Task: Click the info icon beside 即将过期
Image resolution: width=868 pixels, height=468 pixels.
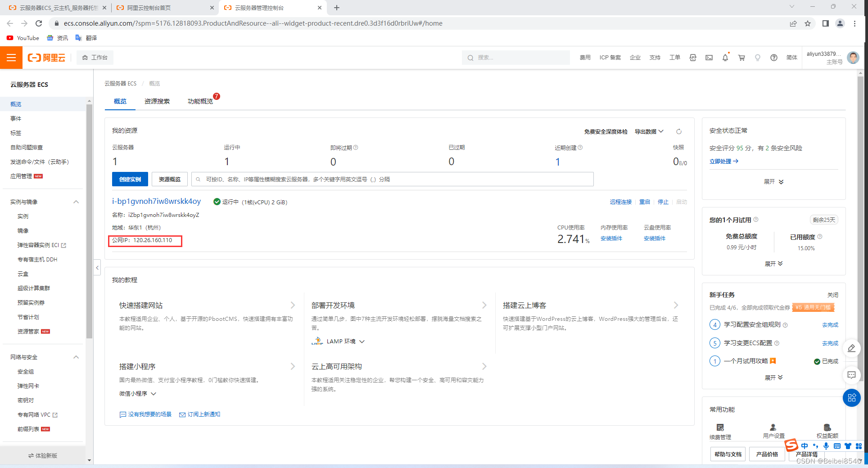Action: coord(356,148)
